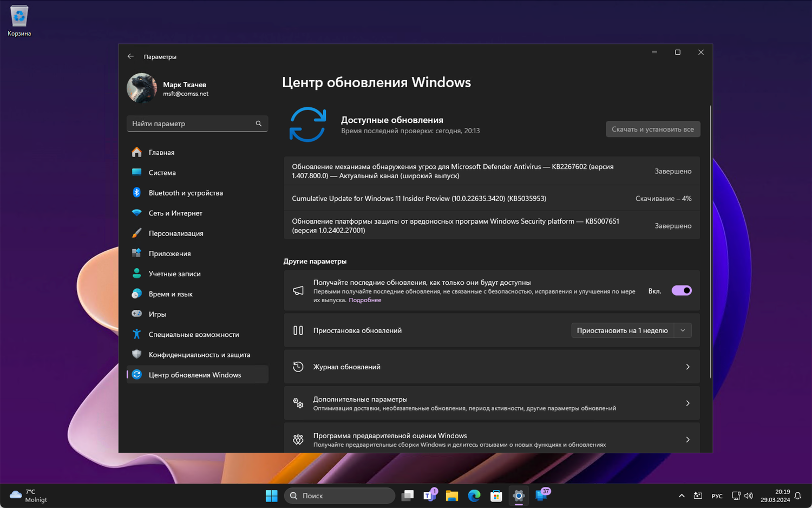This screenshot has width=812, height=508.
Task: Click the large blue update sync icon
Action: [x=307, y=125]
